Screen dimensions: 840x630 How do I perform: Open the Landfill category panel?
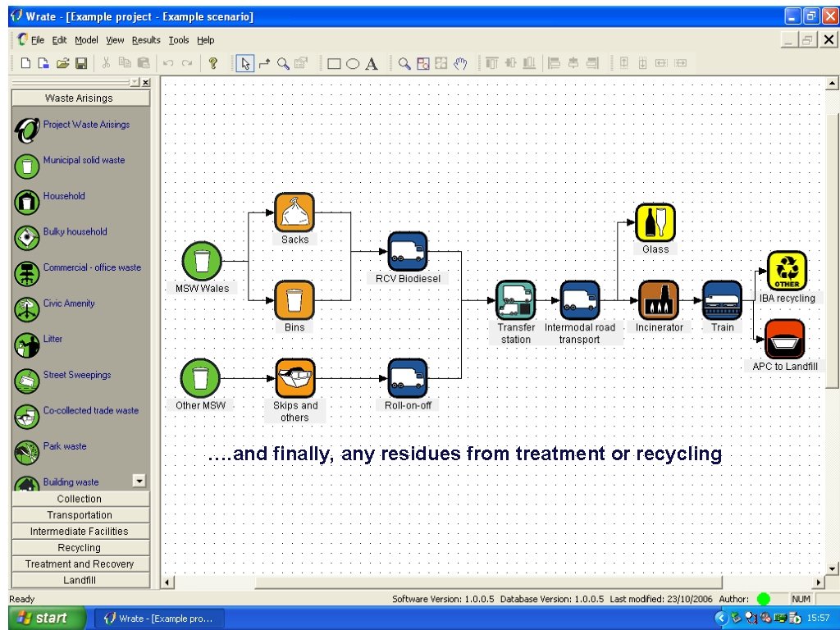(x=80, y=580)
